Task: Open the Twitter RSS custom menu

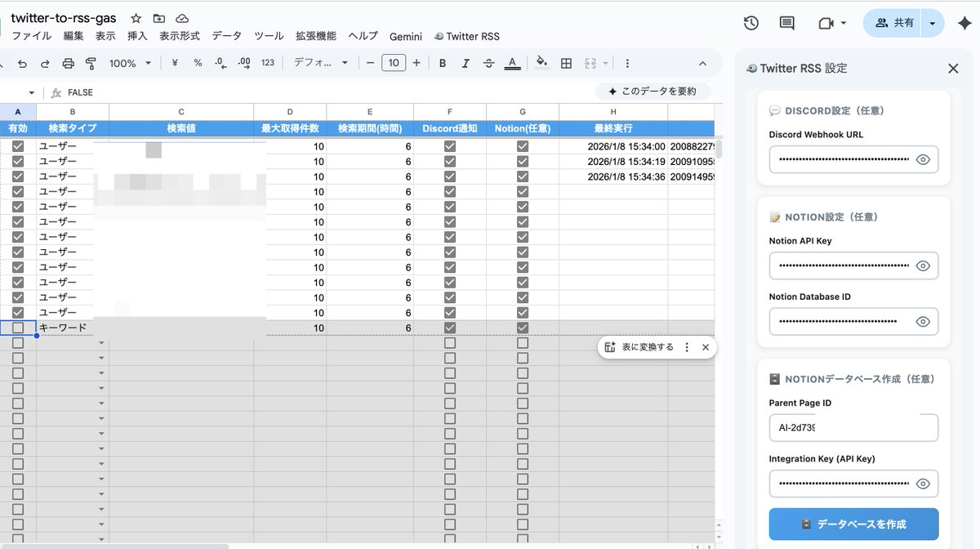Action: click(x=467, y=36)
